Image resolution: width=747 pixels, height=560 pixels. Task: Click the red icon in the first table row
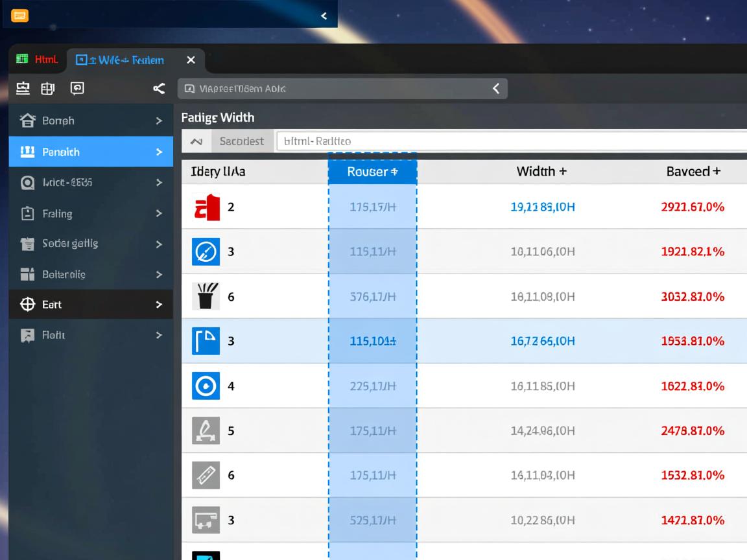click(206, 207)
